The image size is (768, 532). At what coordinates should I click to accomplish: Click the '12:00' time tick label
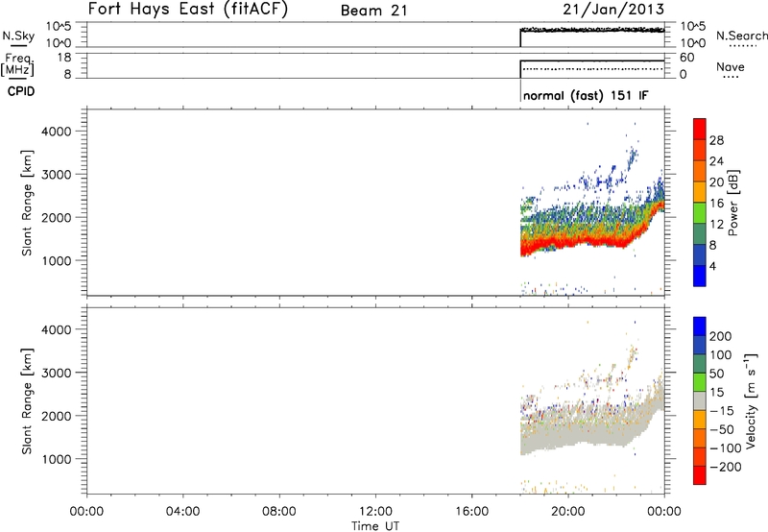(x=375, y=512)
